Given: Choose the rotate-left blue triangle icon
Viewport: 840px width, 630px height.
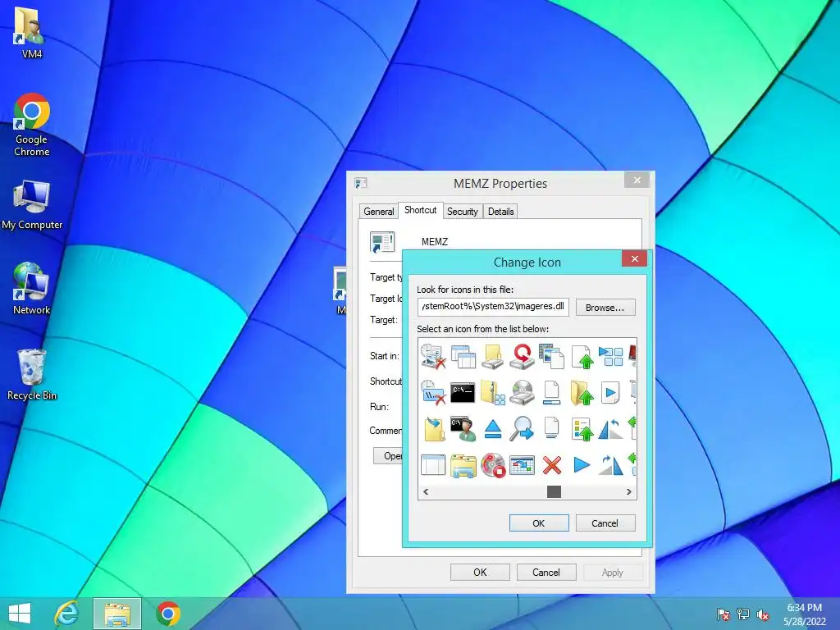Looking at the screenshot, I should click(610, 428).
